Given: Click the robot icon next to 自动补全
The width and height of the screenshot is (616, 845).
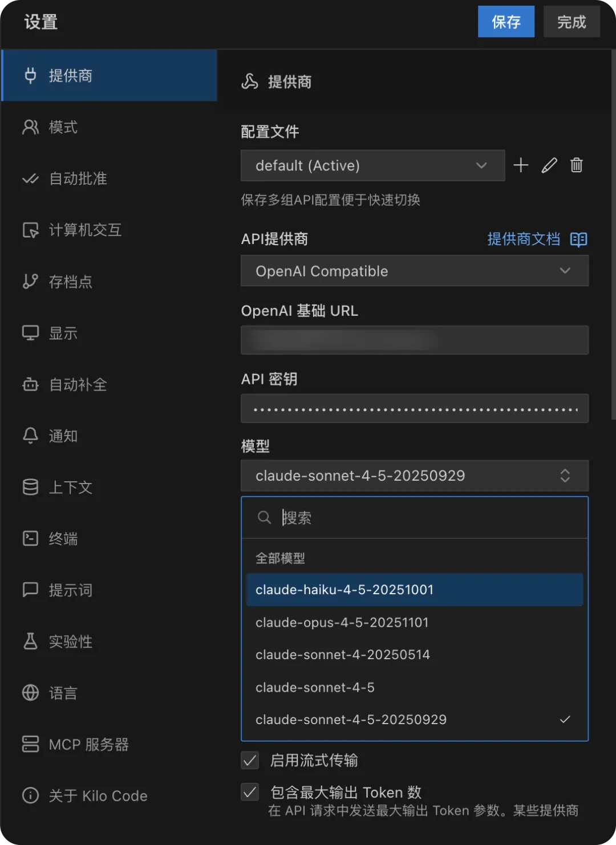Looking at the screenshot, I should (x=30, y=384).
